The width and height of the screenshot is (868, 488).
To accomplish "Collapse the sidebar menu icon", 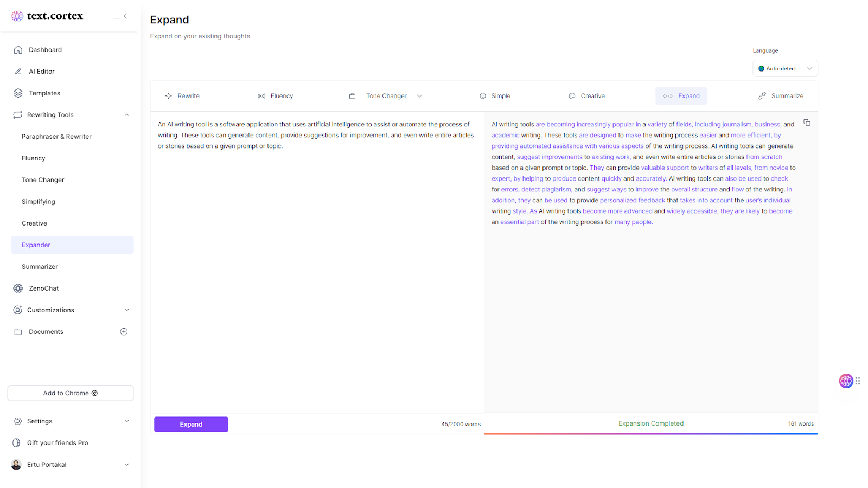I will pyautogui.click(x=120, y=16).
